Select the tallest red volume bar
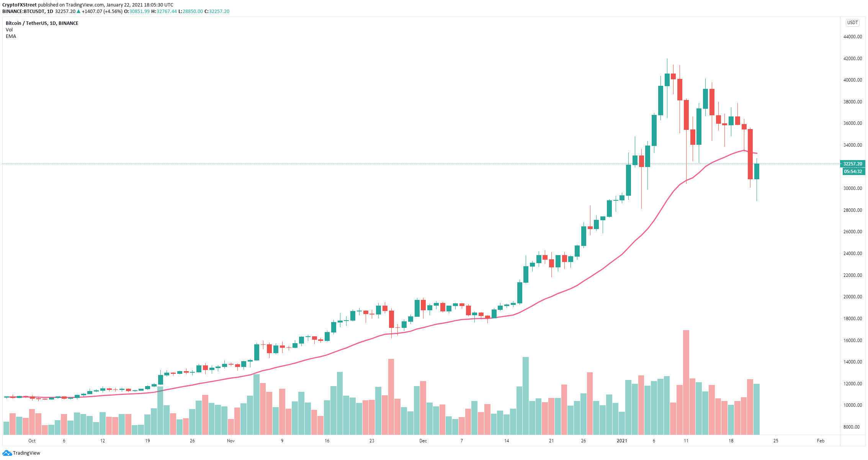 (686, 382)
